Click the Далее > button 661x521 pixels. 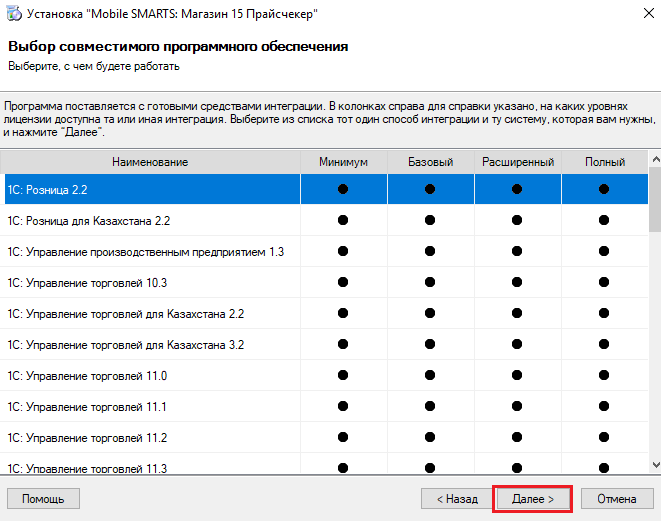click(x=532, y=499)
